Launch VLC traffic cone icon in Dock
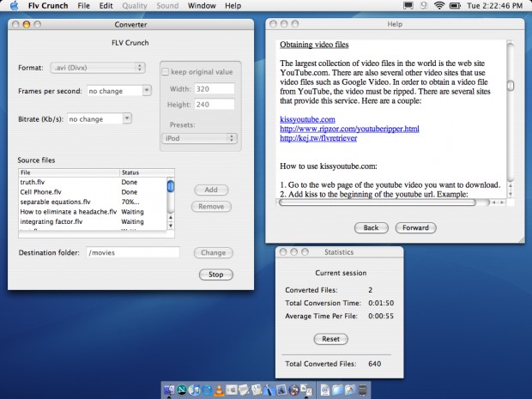532x399 pixels. [x=219, y=390]
